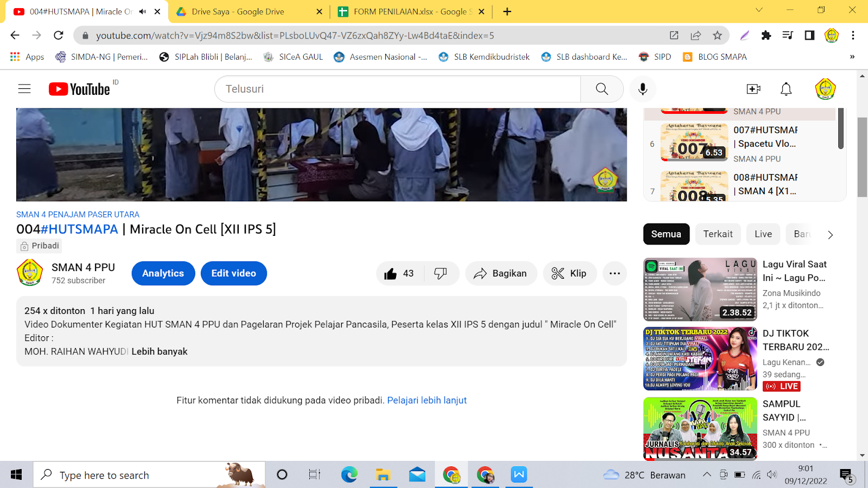Click the Bagikan share button

point(501,273)
